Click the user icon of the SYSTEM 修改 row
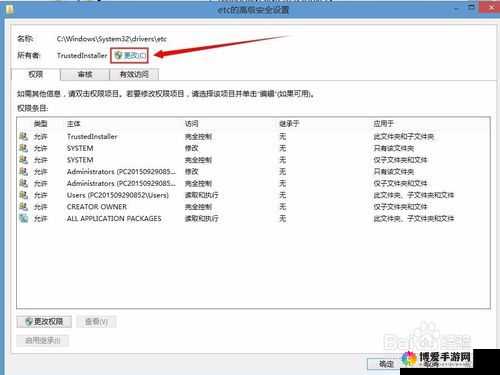 coord(23,148)
